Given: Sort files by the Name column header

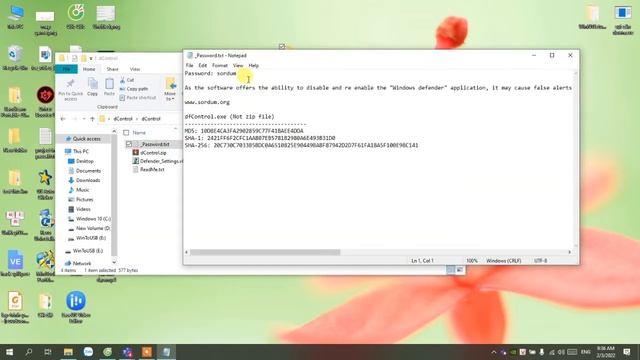Looking at the screenshot, I should click(x=139, y=133).
